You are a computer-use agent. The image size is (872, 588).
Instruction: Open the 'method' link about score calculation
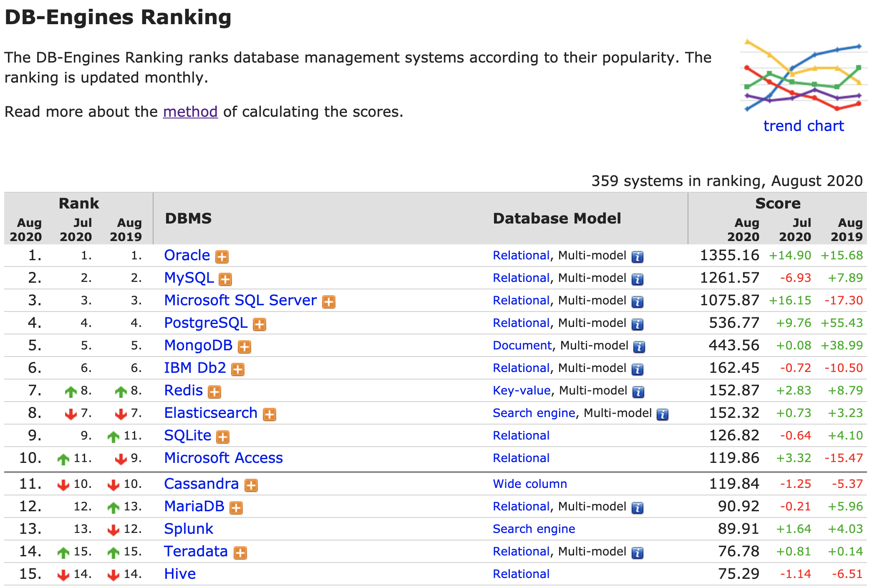(190, 112)
